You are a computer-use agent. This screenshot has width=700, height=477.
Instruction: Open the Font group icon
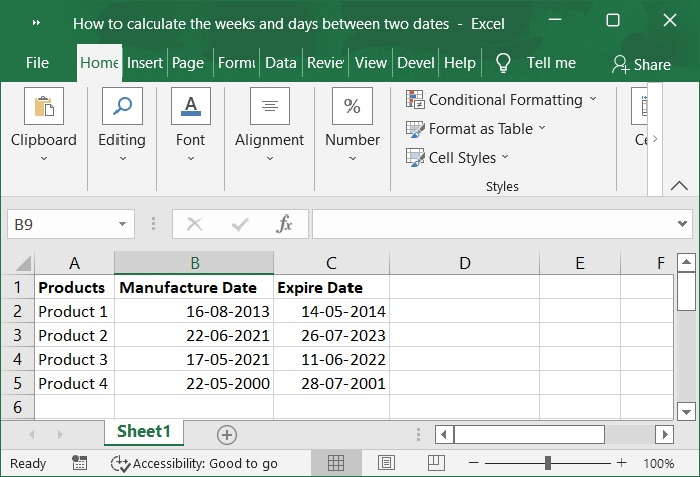190,107
